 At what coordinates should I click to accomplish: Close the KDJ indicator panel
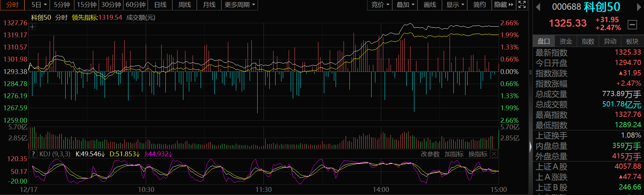pos(494,154)
